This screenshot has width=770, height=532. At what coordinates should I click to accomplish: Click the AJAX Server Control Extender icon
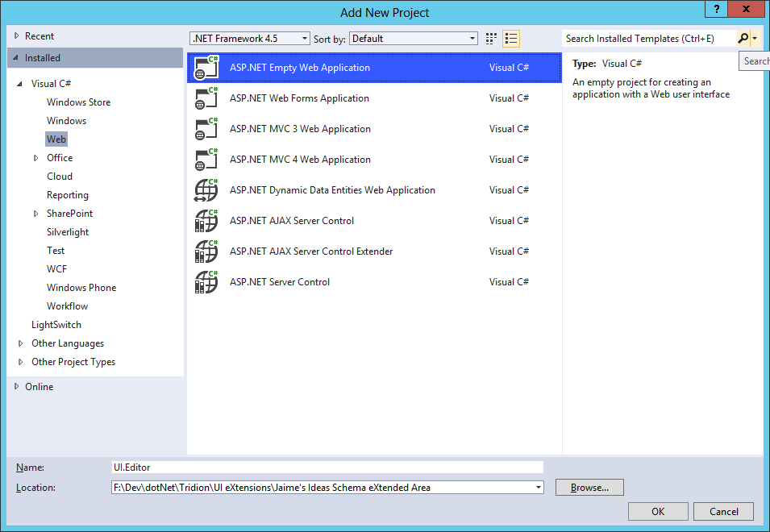click(x=206, y=251)
